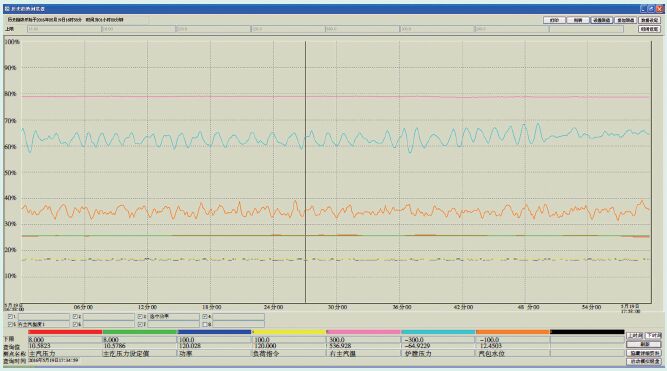Click the 上时间 previous-time button
Image resolution: width=667 pixels, height=371 pixels.
pos(635,336)
